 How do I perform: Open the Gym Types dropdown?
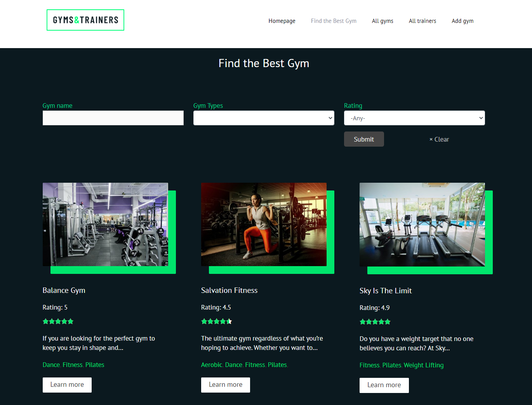click(264, 118)
